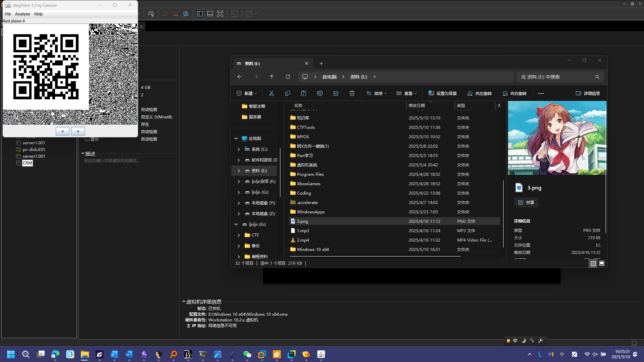Select the Windows 10 x64 folder
This screenshot has height=362, width=644.
pos(395,249)
